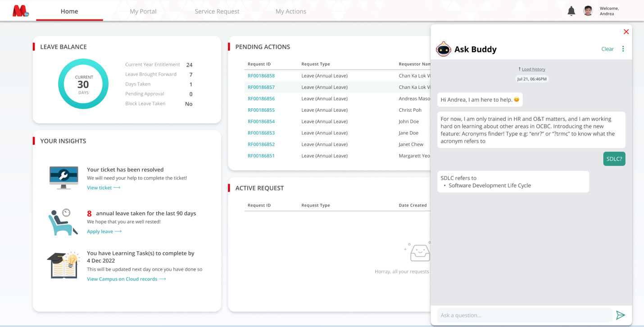Open the Ask Buddy robot icon
This screenshot has height=327, width=644.
444,49
